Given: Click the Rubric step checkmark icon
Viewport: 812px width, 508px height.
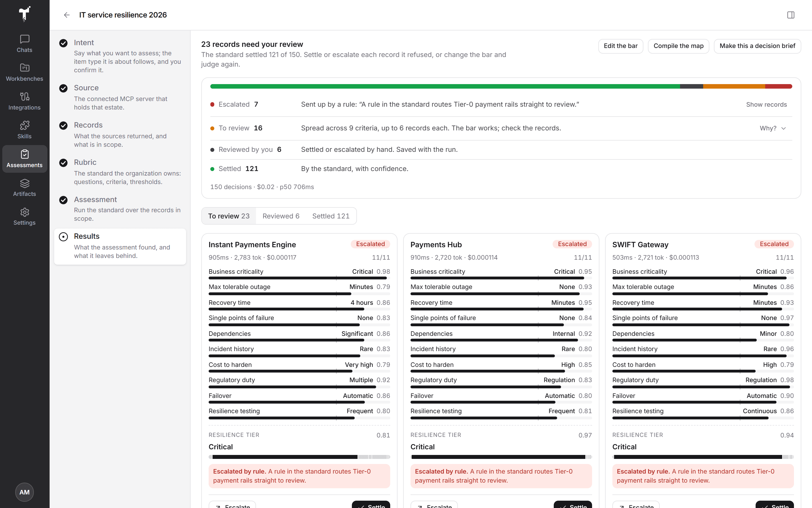Looking at the screenshot, I should point(63,163).
